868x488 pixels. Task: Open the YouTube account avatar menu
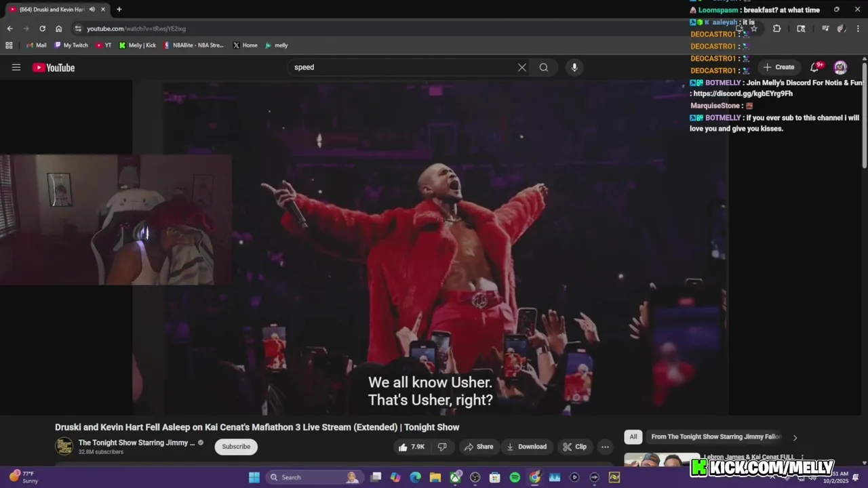pyautogui.click(x=840, y=67)
